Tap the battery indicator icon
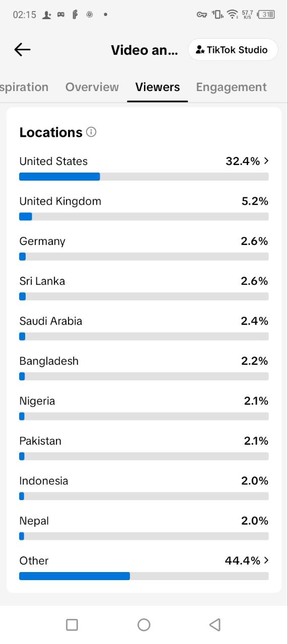Screen dimensions: 288x644 pyautogui.click(x=266, y=14)
